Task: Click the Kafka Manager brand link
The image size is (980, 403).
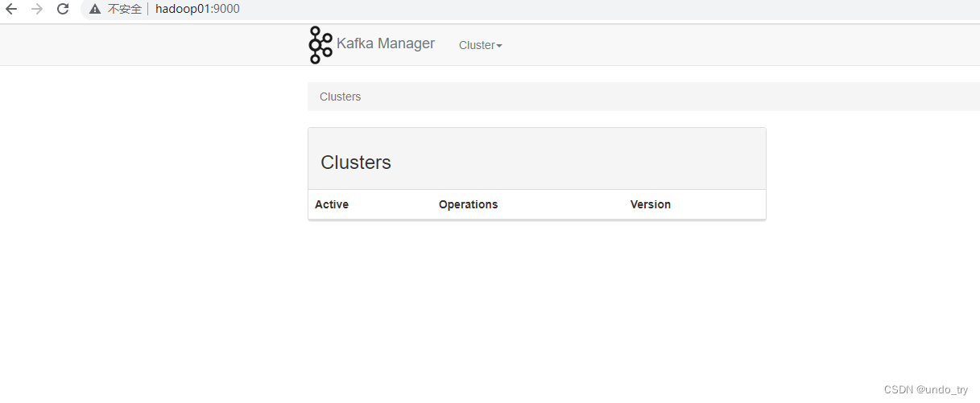Action: pos(386,43)
